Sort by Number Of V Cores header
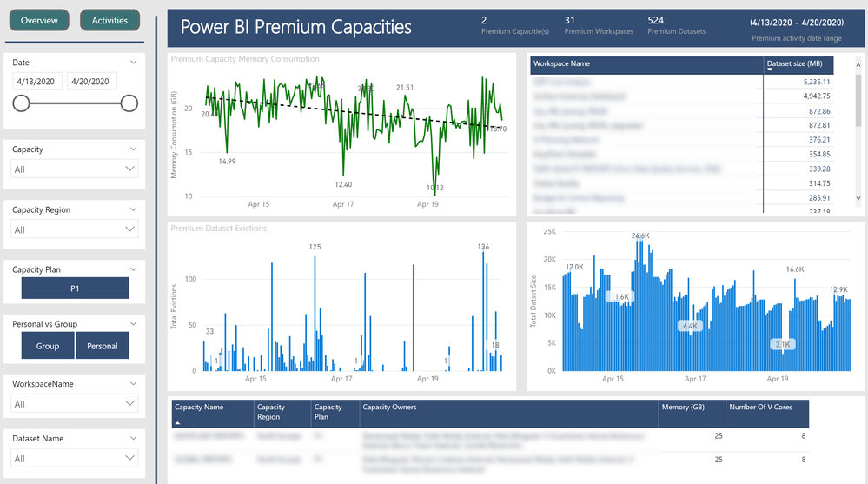 [767, 414]
